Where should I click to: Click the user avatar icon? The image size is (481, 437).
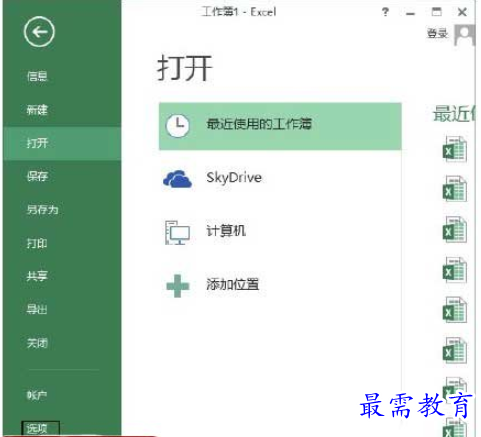click(465, 35)
